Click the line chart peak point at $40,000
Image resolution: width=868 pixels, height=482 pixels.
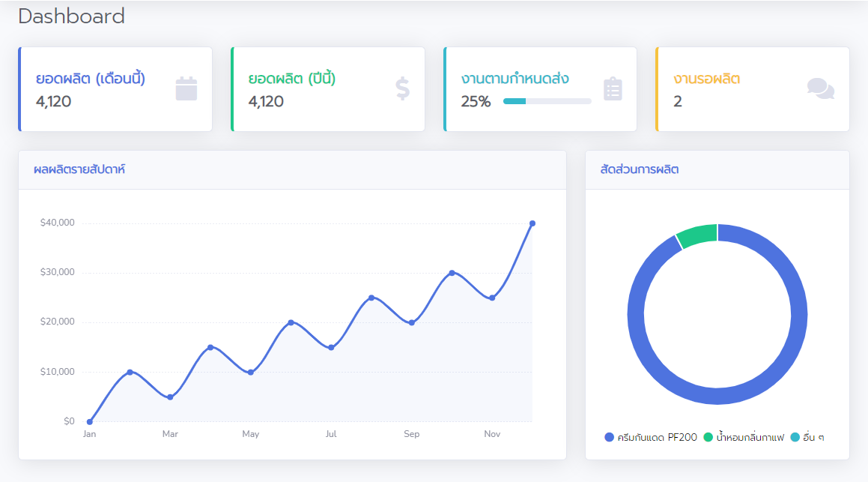coord(532,224)
